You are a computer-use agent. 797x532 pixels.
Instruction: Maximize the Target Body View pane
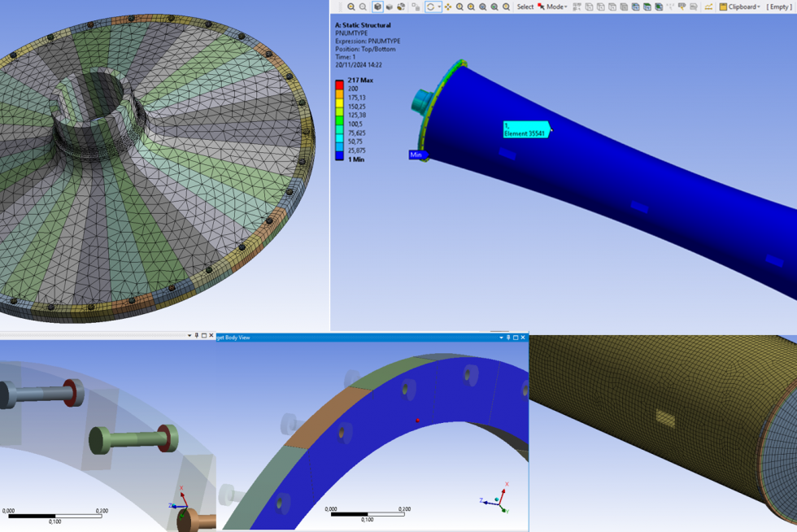tap(516, 338)
